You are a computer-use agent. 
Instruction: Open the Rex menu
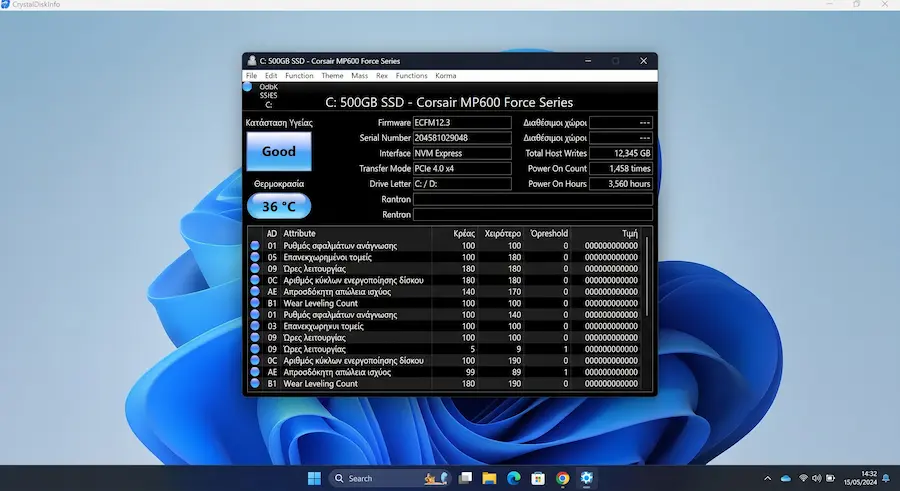(x=382, y=76)
